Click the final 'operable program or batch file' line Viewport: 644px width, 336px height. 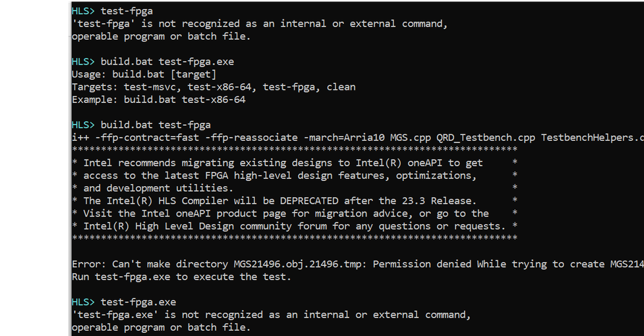click(161, 327)
